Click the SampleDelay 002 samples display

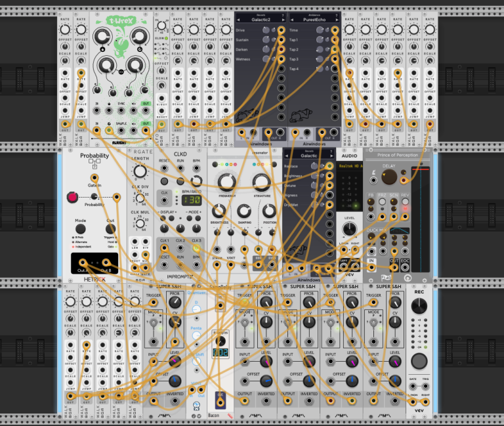click(x=220, y=352)
